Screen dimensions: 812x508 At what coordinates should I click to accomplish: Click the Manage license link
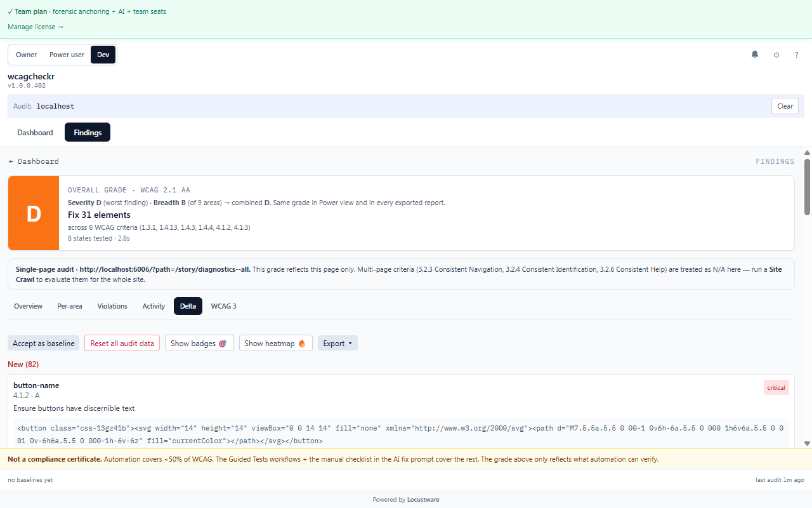tap(36, 27)
